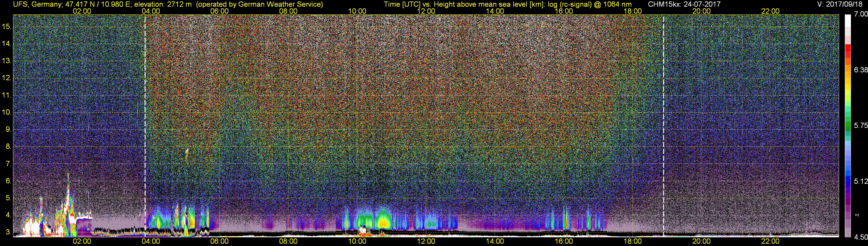This screenshot has width=868, height=246.
Task: Click the '16:00' label on the top time axis
Action: coord(564,11)
